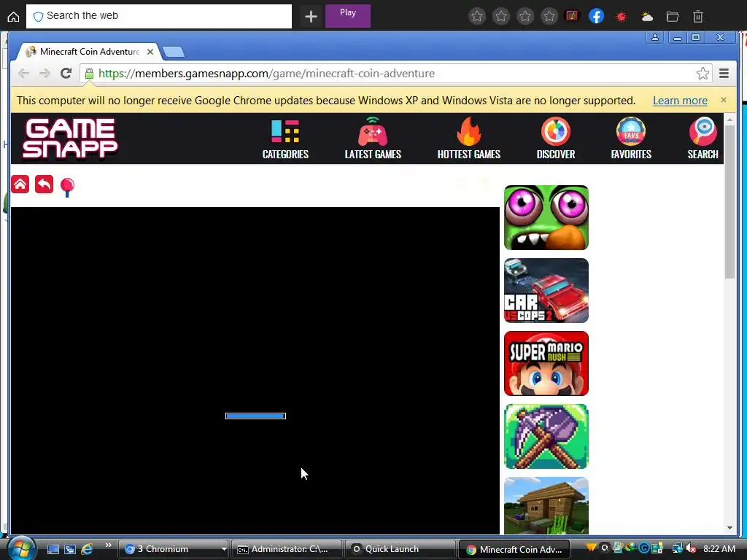Open the Favorites section
747x560 pixels.
[x=631, y=138]
